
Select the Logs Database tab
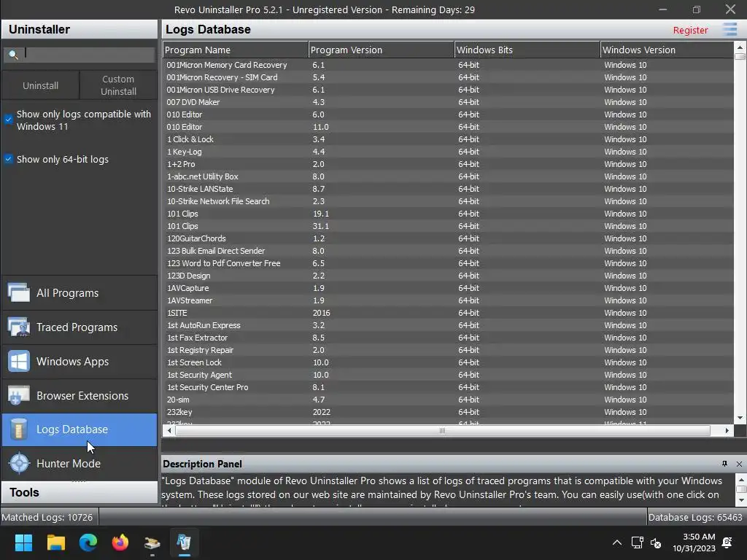[79, 429]
